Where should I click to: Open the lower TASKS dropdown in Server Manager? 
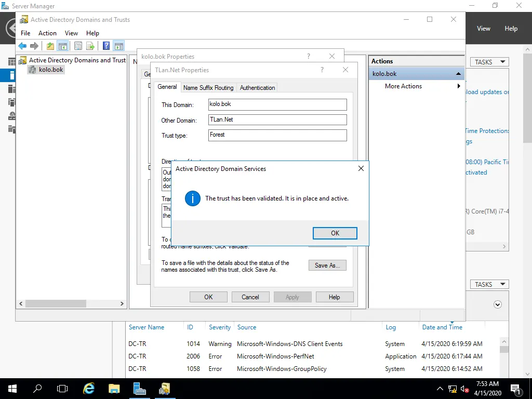pyautogui.click(x=489, y=284)
